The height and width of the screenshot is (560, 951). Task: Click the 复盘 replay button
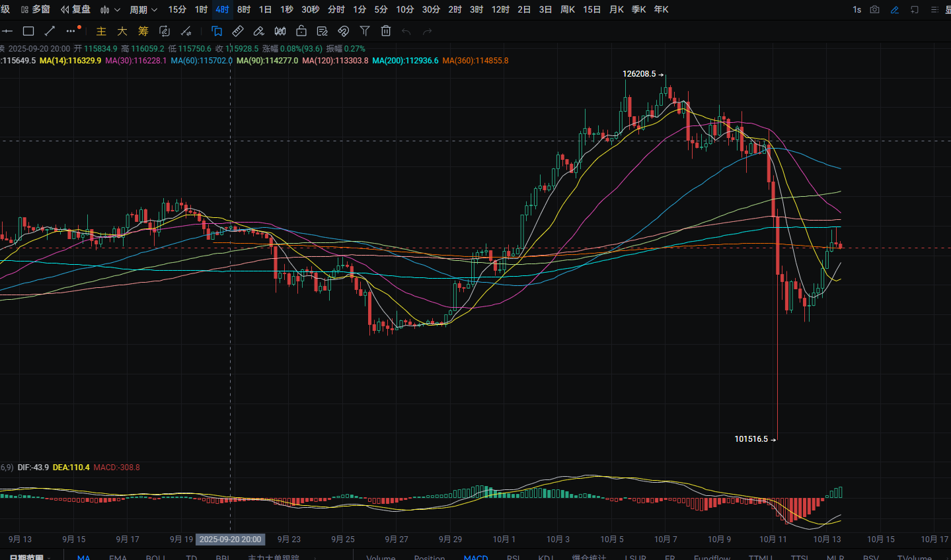[x=75, y=9]
